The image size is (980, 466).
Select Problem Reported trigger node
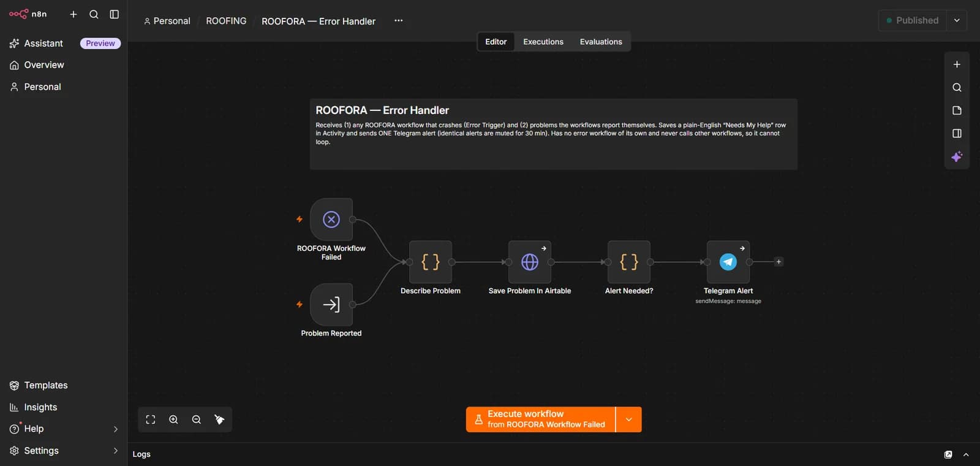(x=331, y=305)
